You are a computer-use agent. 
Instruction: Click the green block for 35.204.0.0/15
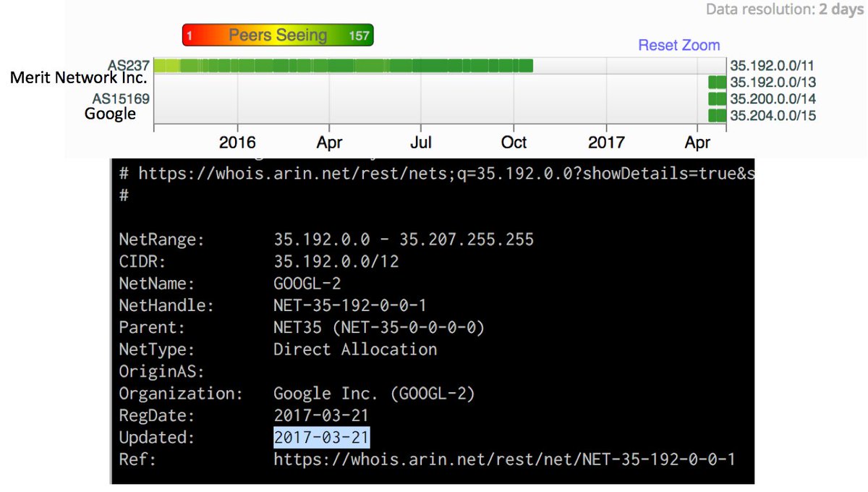click(x=717, y=116)
